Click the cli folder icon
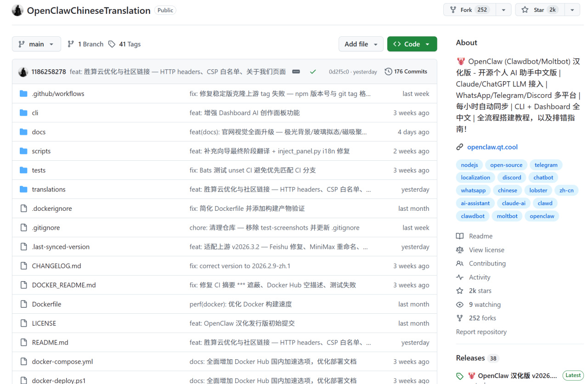The width and height of the screenshot is (588, 384). pos(24,113)
